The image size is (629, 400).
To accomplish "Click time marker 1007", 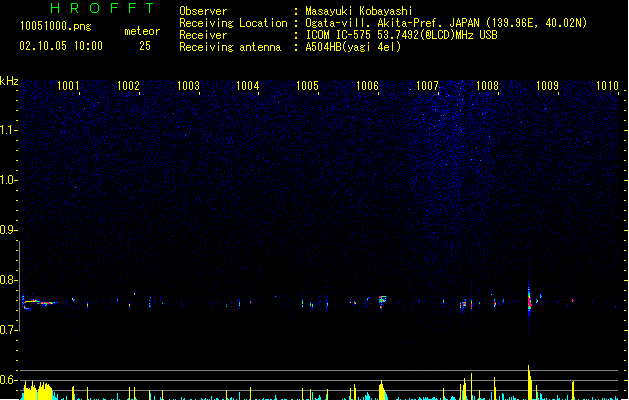I will 427,86.
